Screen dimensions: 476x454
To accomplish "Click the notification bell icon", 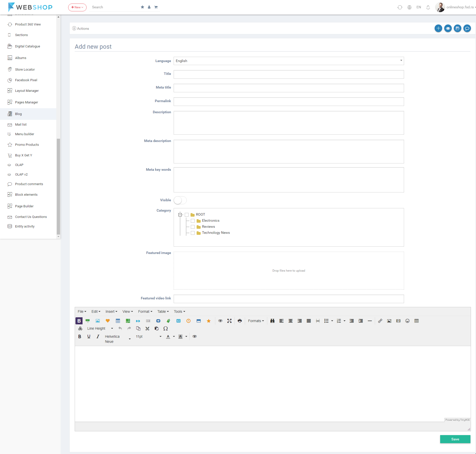I will coord(428,7).
